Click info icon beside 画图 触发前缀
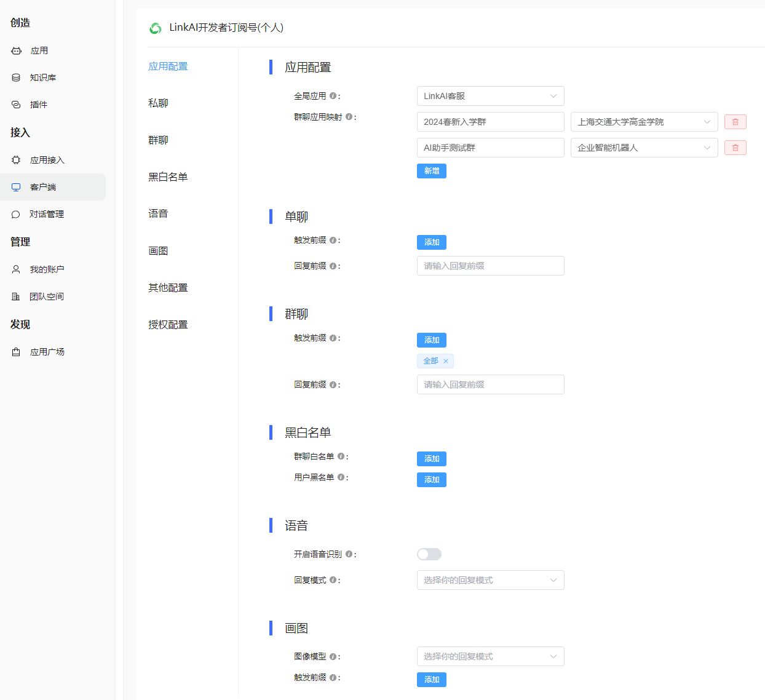This screenshot has width=765, height=700. (333, 678)
